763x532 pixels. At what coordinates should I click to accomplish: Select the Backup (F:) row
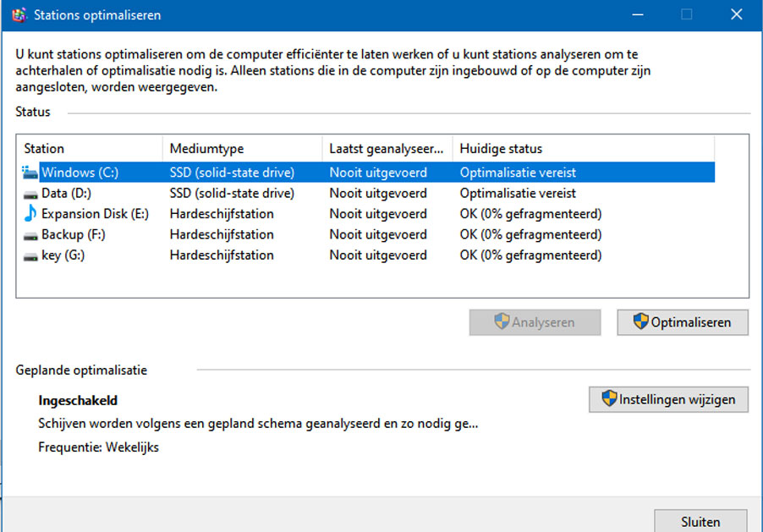[368, 234]
